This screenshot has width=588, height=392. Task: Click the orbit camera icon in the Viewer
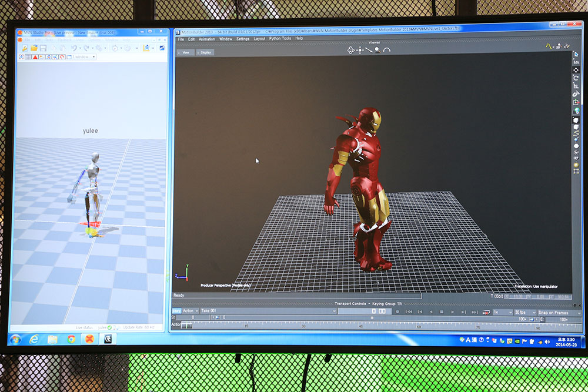pyautogui.click(x=351, y=51)
